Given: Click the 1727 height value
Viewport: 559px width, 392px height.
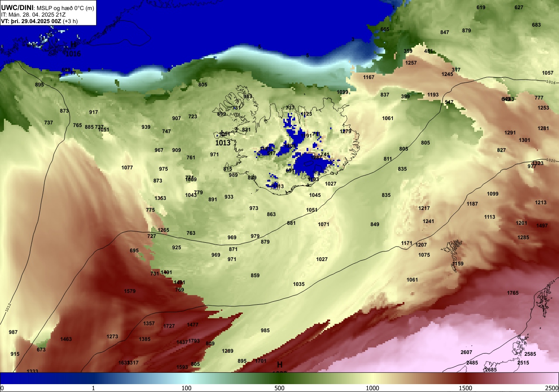Looking at the screenshot, I should pyautogui.click(x=169, y=326).
